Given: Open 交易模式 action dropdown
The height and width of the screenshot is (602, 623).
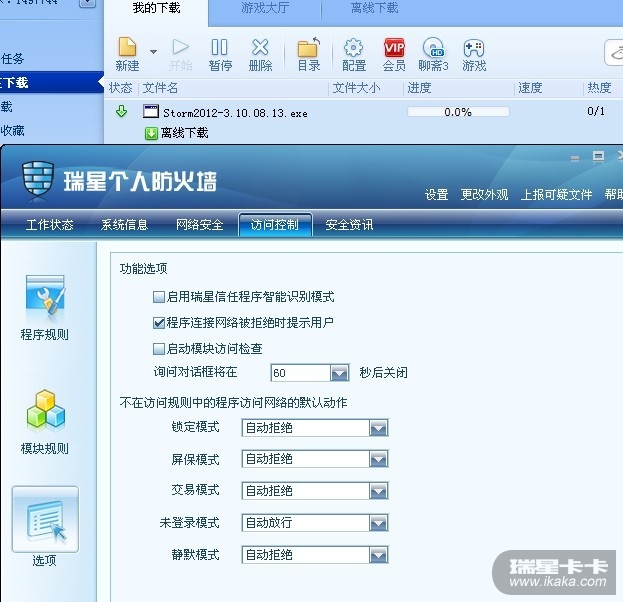Looking at the screenshot, I should tap(378, 491).
